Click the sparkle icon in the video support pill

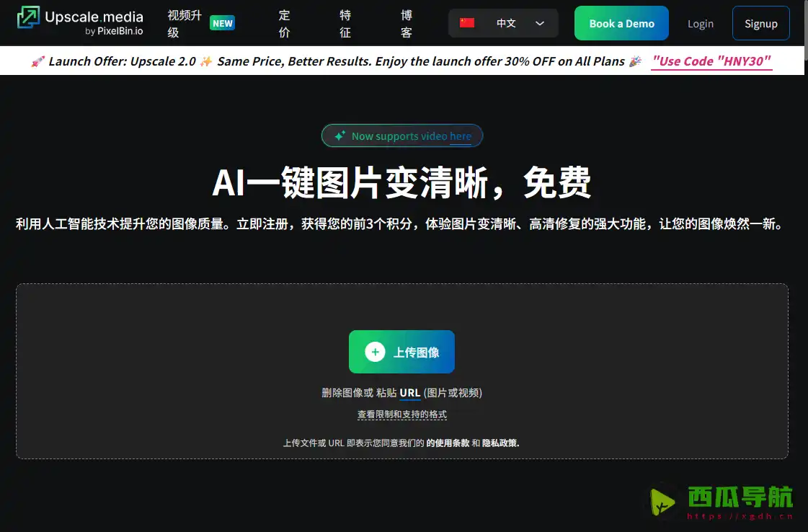coord(339,136)
